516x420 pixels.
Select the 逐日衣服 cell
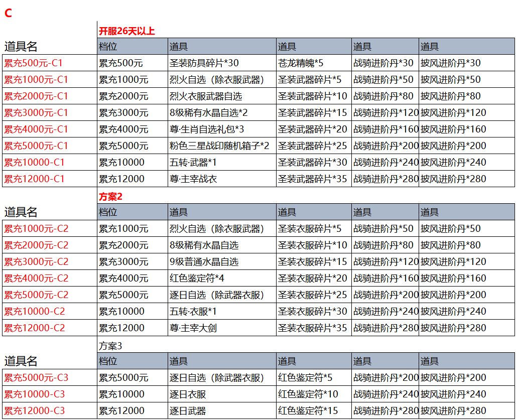pos(188,394)
